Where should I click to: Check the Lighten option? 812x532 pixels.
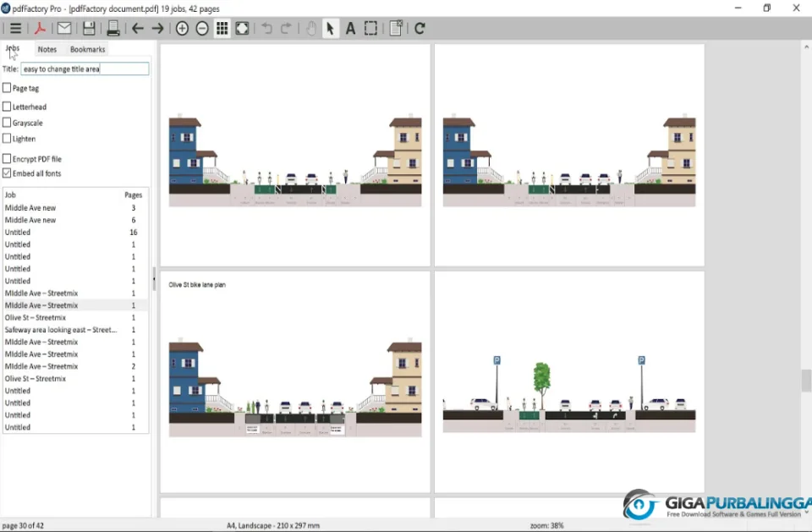tap(7, 139)
